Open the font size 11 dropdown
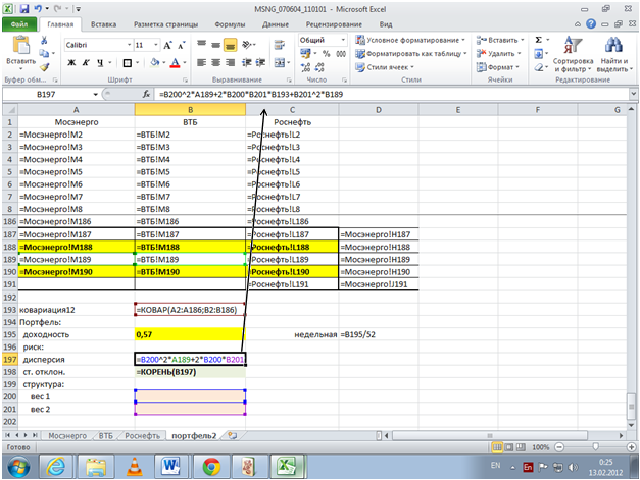 (x=156, y=45)
